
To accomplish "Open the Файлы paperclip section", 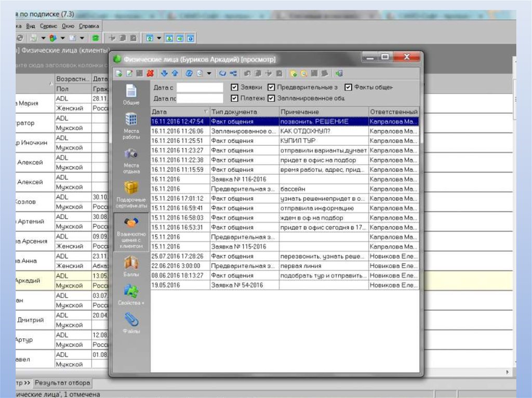I will (131, 323).
